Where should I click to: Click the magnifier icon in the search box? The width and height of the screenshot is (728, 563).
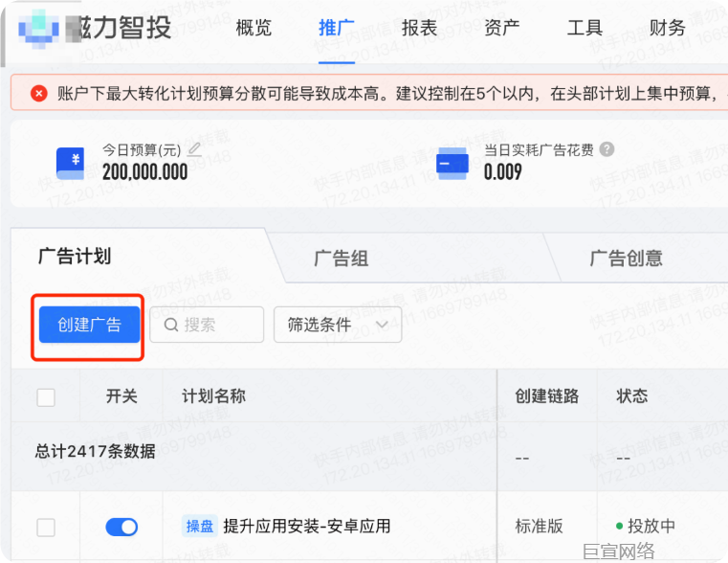tap(171, 325)
